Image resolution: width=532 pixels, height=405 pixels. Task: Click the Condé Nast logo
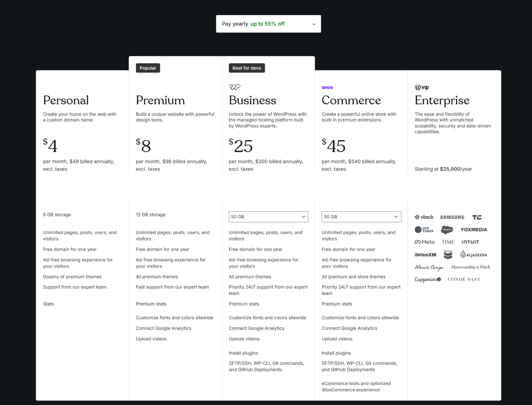coord(463,279)
